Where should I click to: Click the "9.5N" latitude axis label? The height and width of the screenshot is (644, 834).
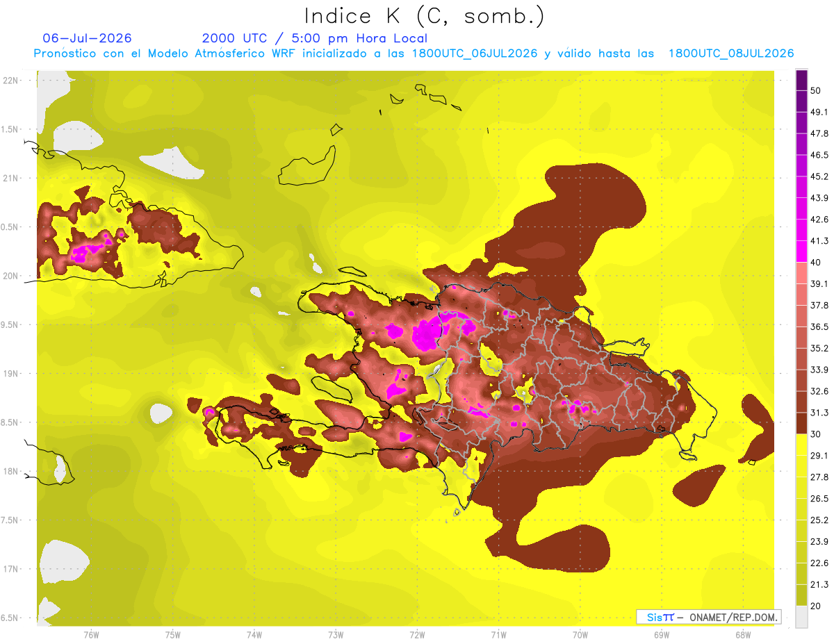pyautogui.click(x=10, y=324)
